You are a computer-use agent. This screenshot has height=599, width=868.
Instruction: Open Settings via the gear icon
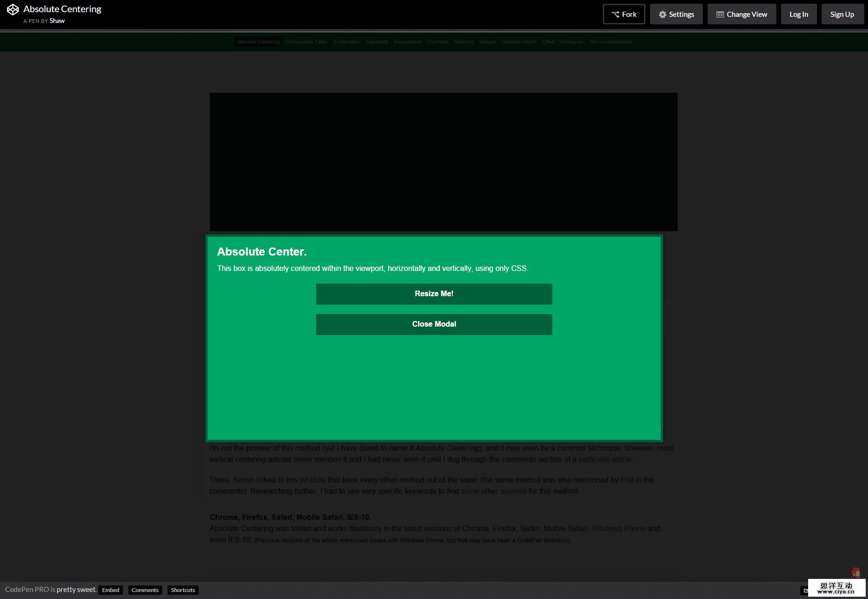pyautogui.click(x=662, y=14)
